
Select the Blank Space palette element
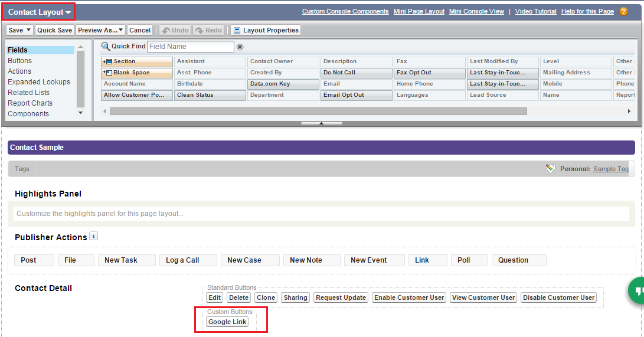(136, 73)
